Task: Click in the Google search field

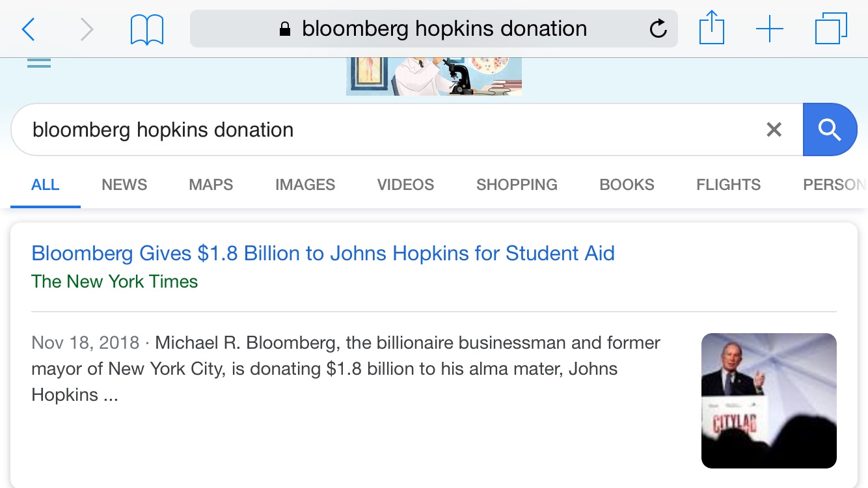Action: tap(390, 129)
